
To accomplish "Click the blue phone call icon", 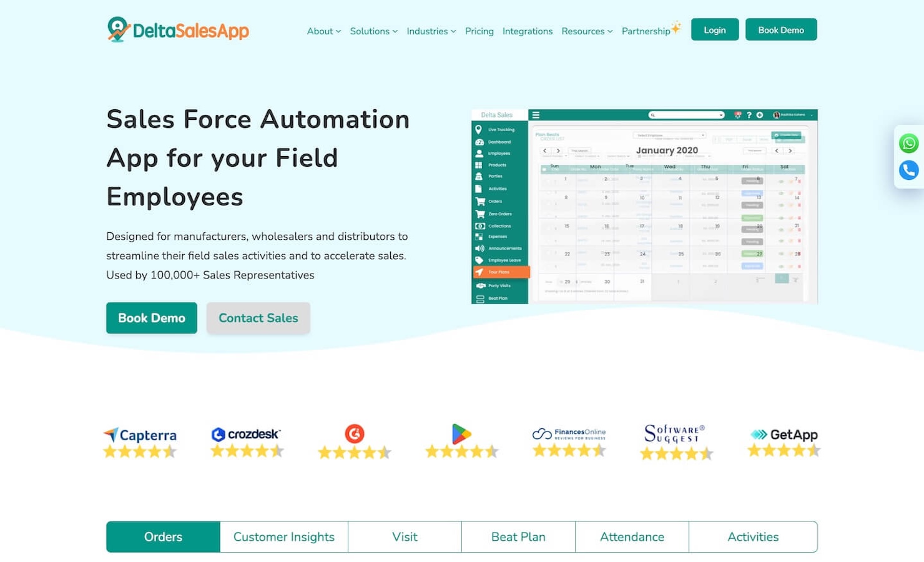I will [908, 170].
